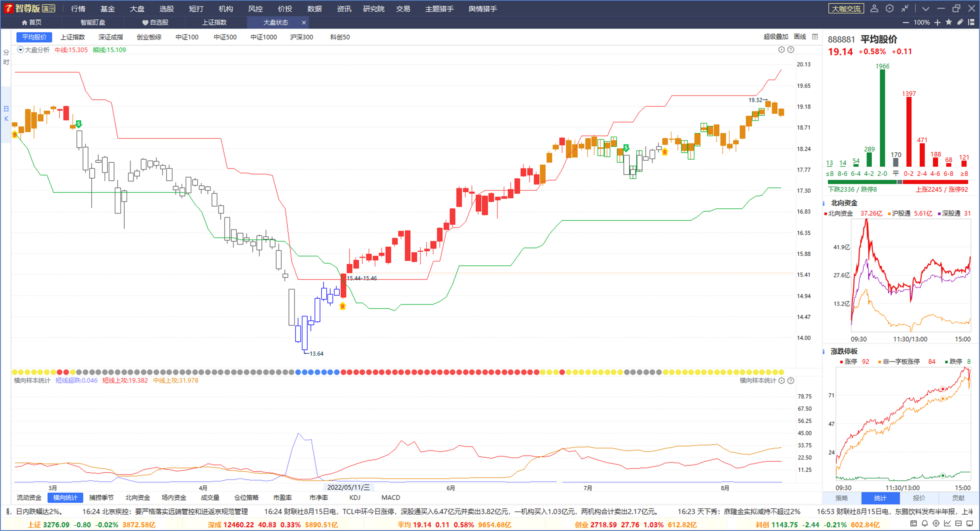Switch to 智能盯盘 tab

(x=93, y=22)
